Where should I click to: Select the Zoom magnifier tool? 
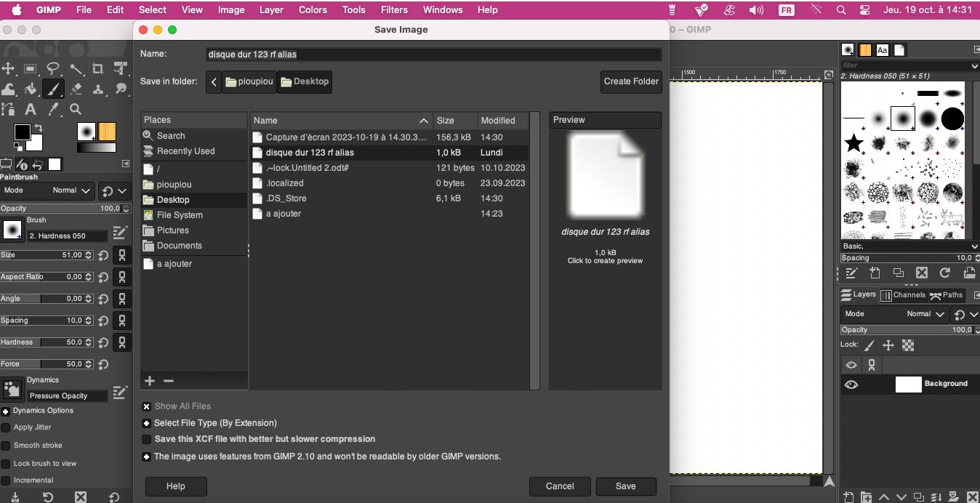point(76,109)
